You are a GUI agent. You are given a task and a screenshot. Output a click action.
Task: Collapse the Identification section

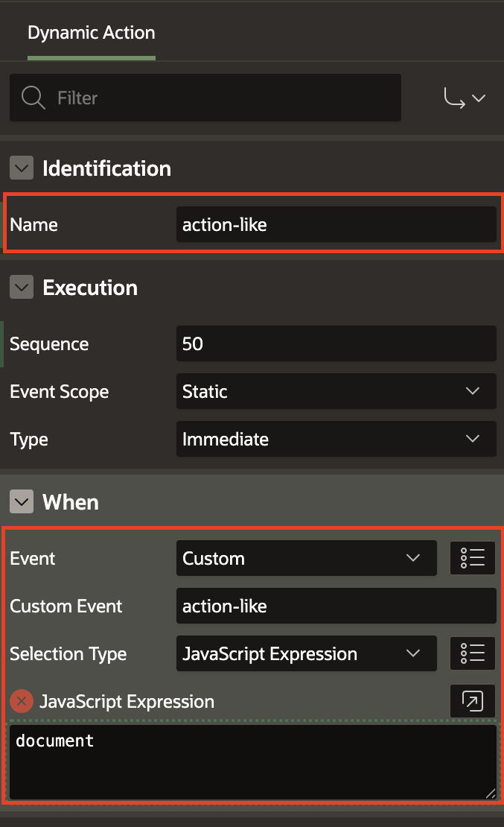click(22, 168)
